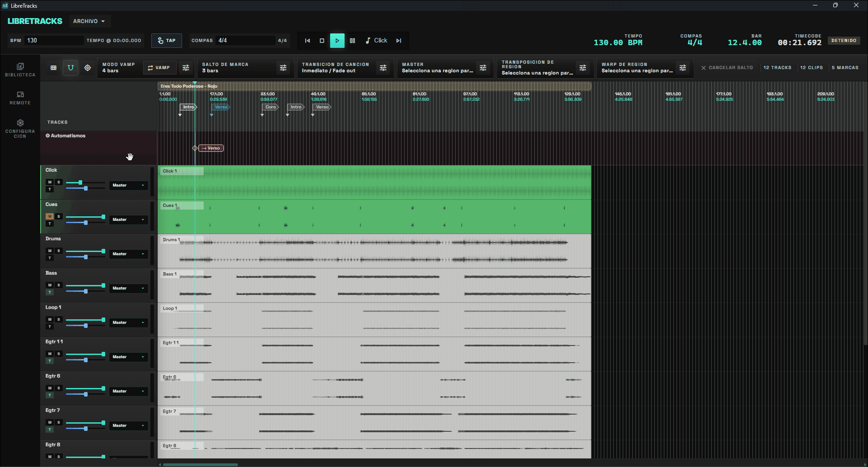Screen dimensions: 868x467
Task: Select the first Intro marker
Action: pyautogui.click(x=188, y=107)
